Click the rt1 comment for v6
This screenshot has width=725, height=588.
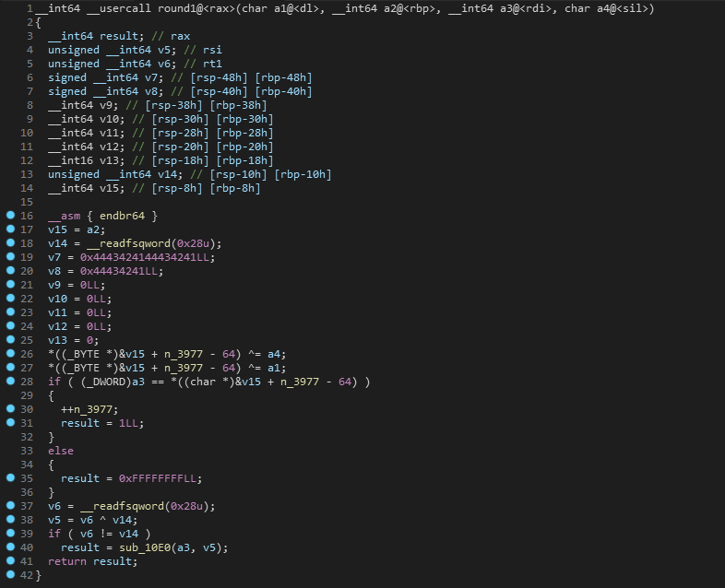(x=203, y=64)
